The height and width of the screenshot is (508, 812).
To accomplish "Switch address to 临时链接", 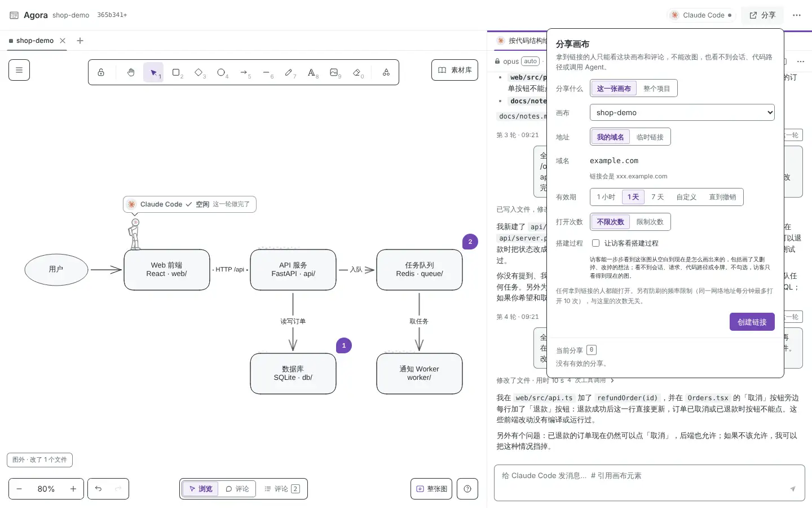I will tap(650, 137).
